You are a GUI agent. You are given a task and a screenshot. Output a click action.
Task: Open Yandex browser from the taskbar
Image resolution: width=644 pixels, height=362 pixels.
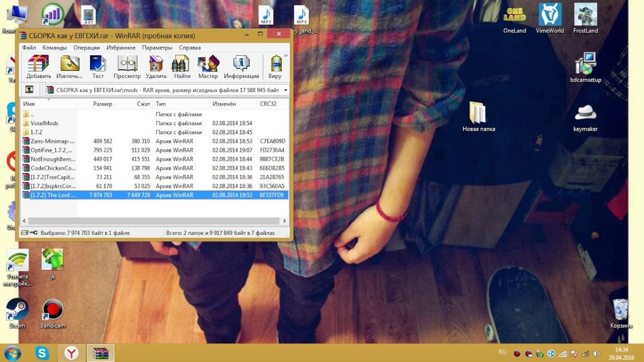click(71, 353)
